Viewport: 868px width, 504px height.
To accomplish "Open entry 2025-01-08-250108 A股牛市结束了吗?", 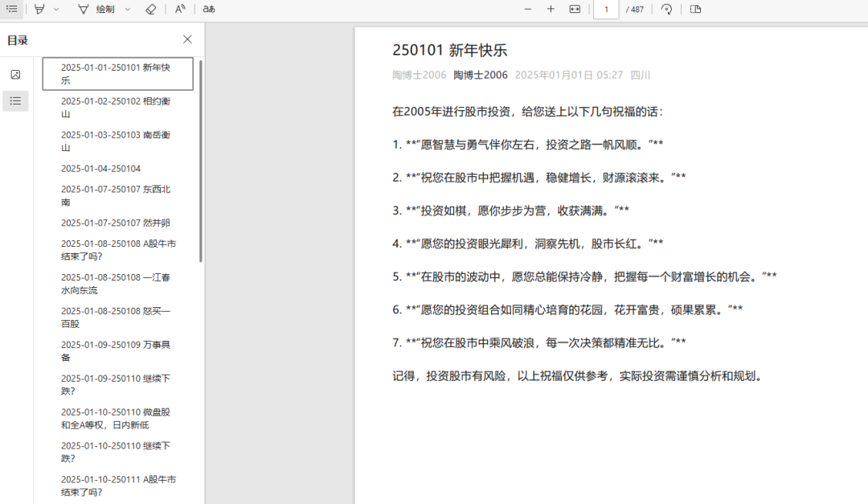I will (x=118, y=250).
